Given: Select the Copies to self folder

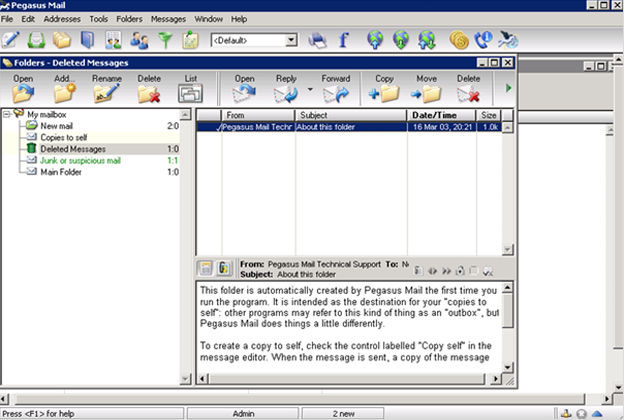Looking at the screenshot, I should coord(64,137).
